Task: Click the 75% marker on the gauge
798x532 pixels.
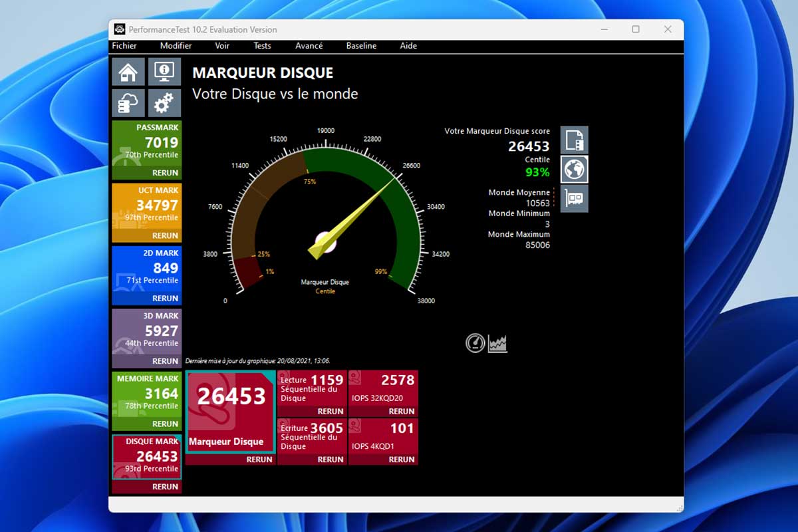Action: pos(310,182)
